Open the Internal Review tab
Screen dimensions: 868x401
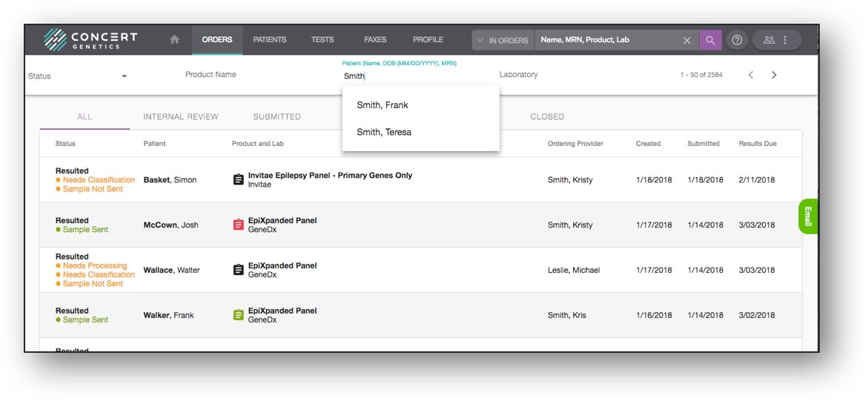click(x=181, y=116)
